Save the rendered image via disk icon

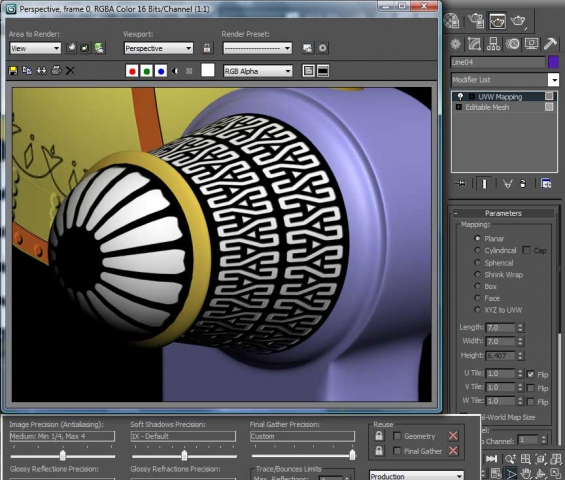point(13,71)
